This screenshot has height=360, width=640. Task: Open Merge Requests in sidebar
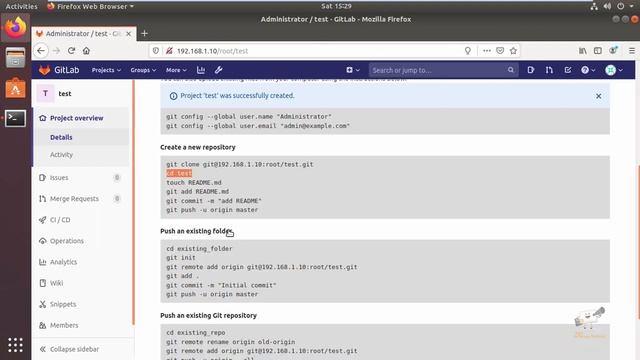tap(74, 199)
